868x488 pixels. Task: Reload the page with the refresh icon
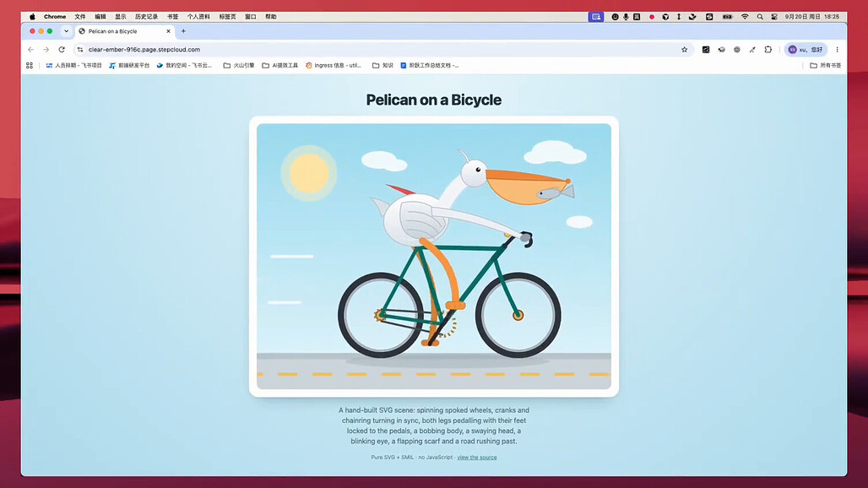[x=62, y=50]
